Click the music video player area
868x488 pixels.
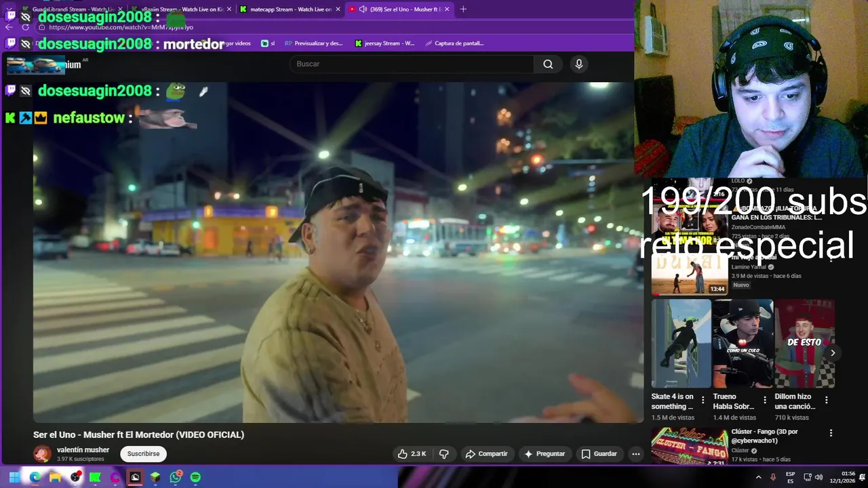pos(338,252)
